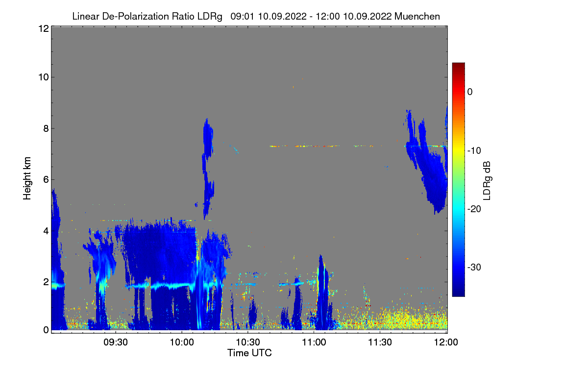
Task: Click the colorbar value '-20'
Action: [473, 209]
